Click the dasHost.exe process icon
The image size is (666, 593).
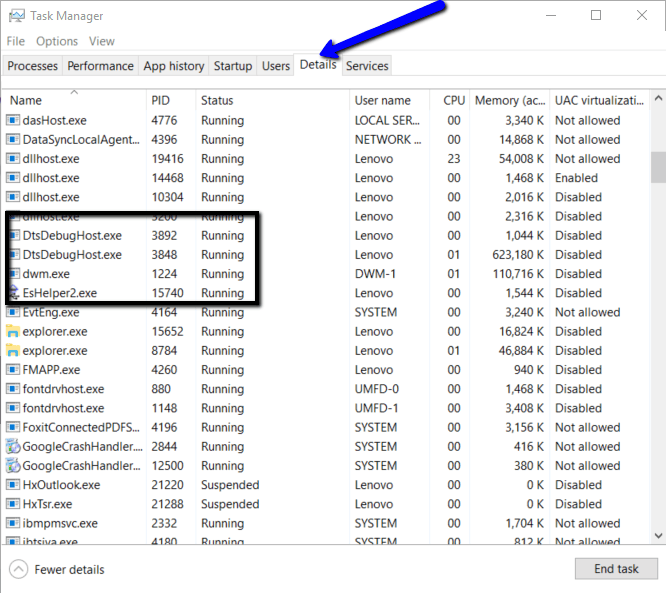click(13, 120)
